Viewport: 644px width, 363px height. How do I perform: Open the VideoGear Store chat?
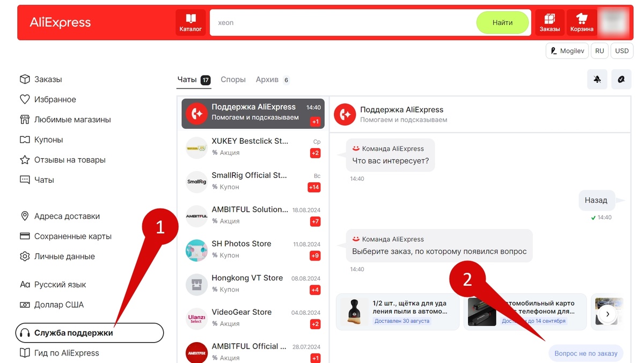tap(253, 318)
